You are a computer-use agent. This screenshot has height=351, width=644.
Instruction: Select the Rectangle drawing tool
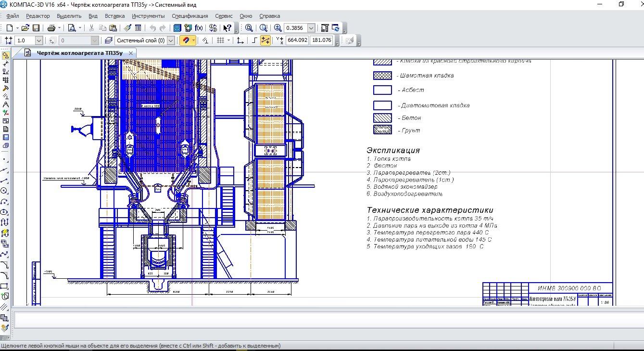click(5, 286)
